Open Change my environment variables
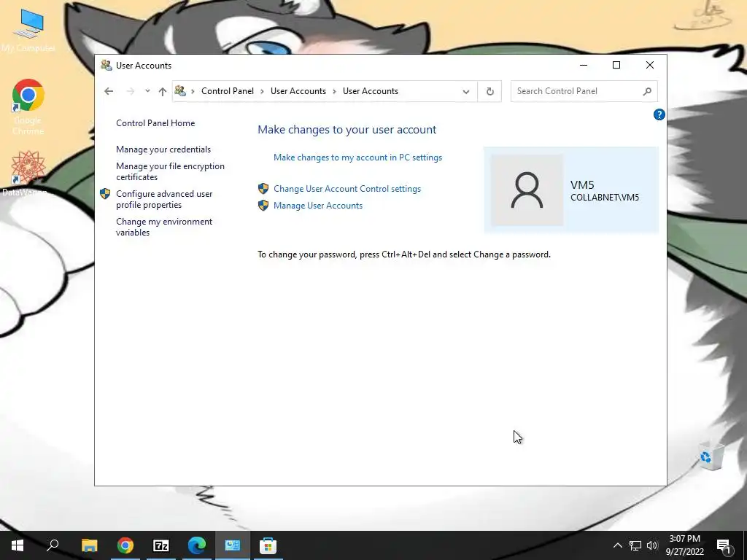Viewport: 747px width, 560px height. [x=164, y=227]
